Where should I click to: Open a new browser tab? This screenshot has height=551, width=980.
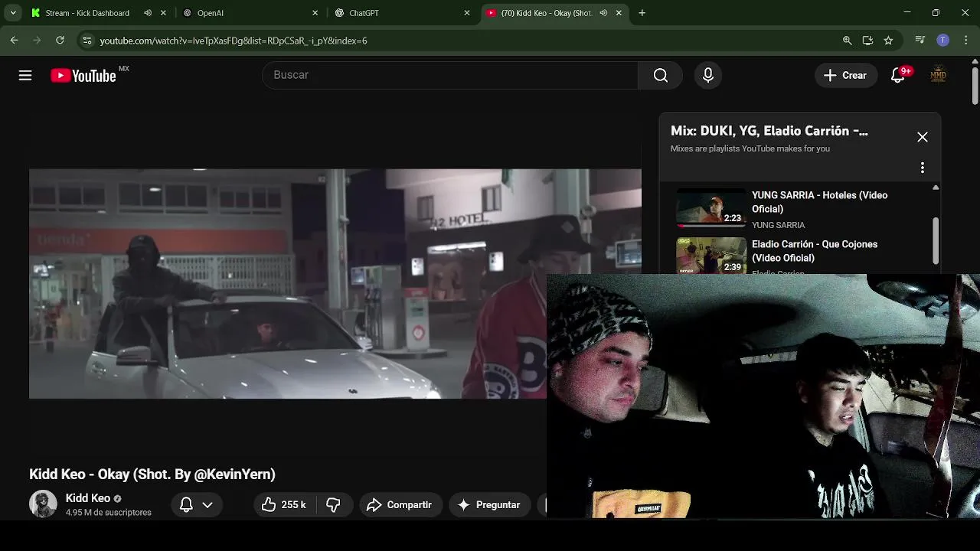(x=642, y=13)
